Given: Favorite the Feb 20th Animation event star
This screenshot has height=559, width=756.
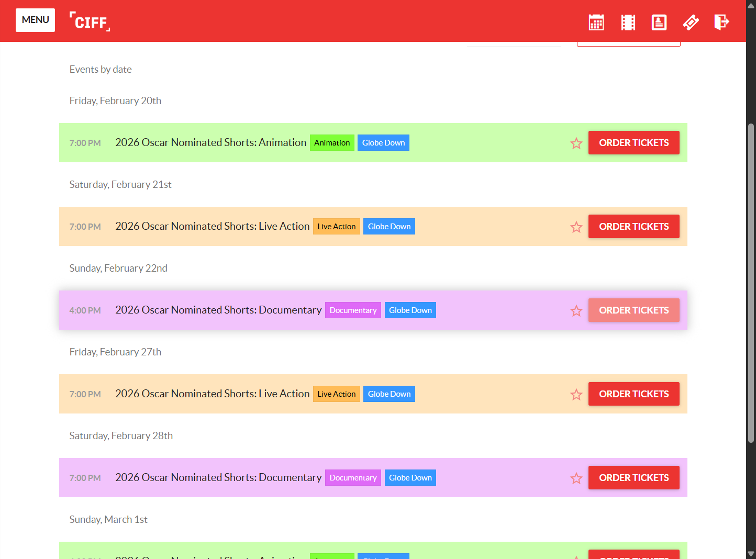Looking at the screenshot, I should point(576,143).
